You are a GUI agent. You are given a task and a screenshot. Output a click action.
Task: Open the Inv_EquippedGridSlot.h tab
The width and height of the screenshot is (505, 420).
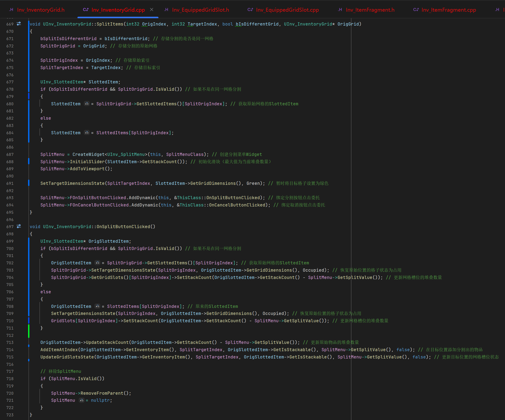pos(200,10)
